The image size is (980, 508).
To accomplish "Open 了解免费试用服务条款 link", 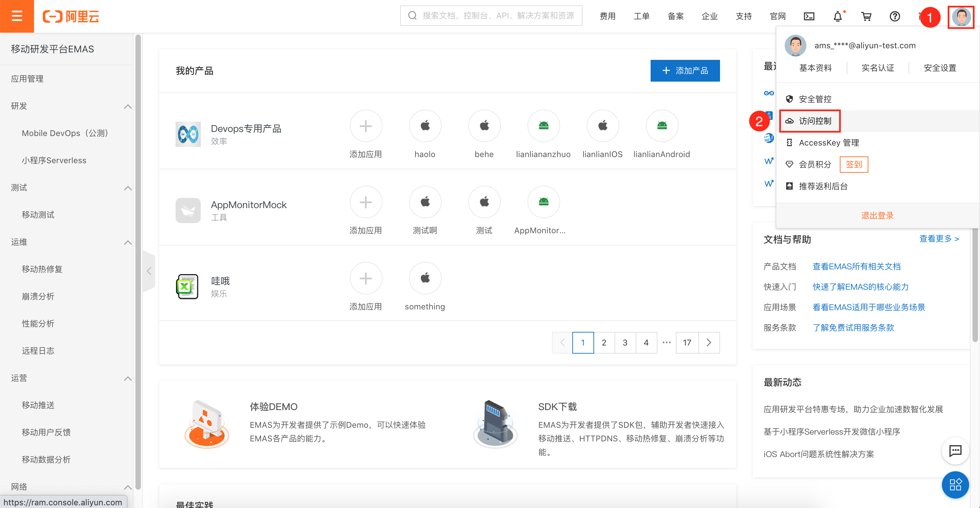I will point(853,328).
